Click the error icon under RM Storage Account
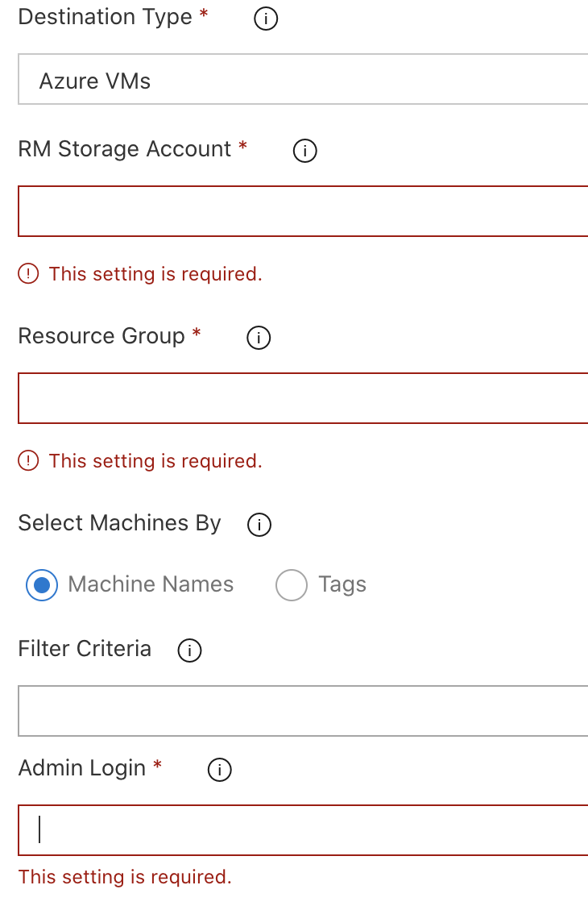 [29, 274]
